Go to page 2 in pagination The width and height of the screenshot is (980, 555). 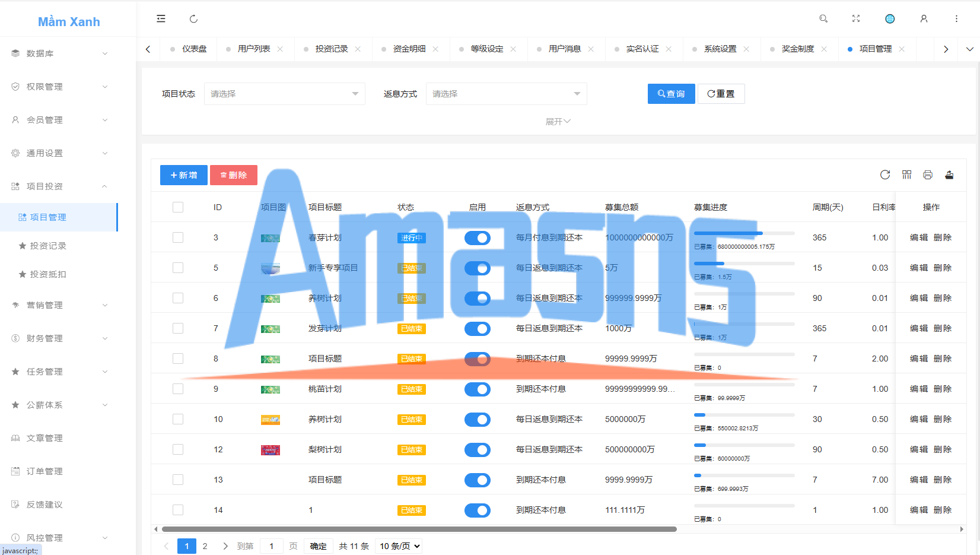[x=205, y=546]
